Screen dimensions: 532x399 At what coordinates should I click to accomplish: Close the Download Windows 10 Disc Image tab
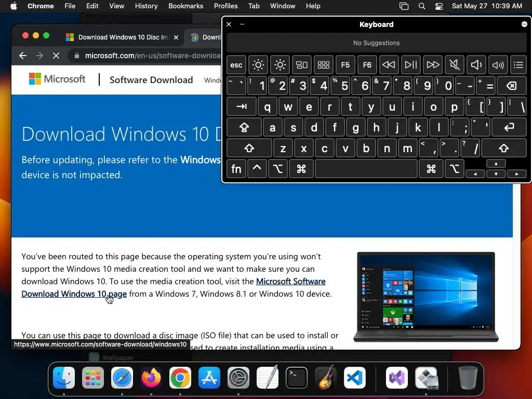(176, 37)
